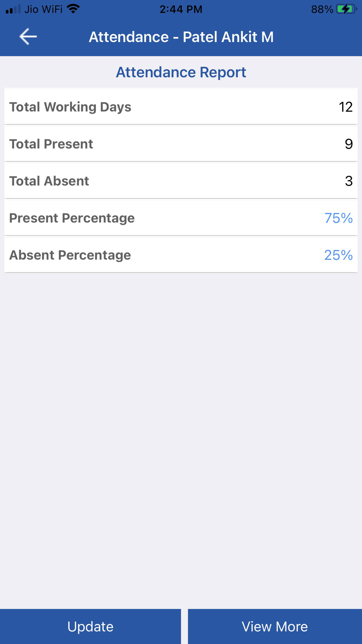
Task: Open View More attendance details
Action: (275, 626)
